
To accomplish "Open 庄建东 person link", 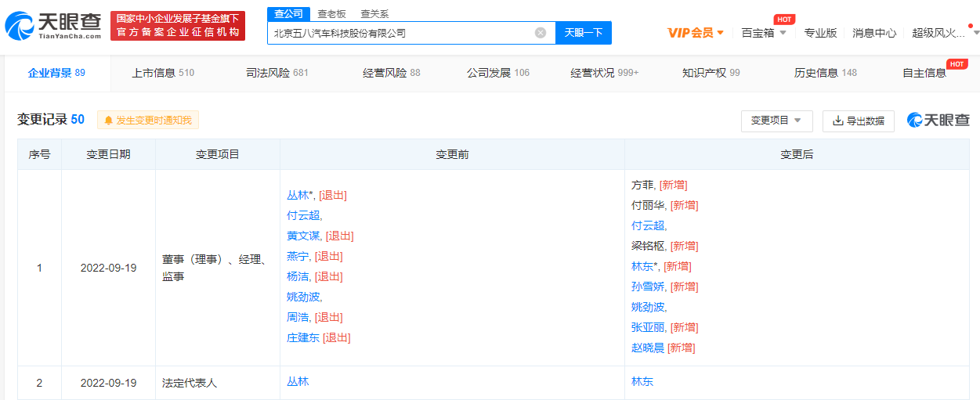I will (x=303, y=337).
